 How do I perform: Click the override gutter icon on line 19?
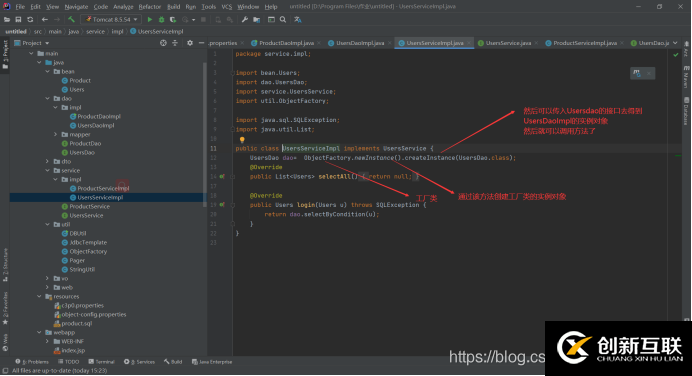(x=222, y=205)
